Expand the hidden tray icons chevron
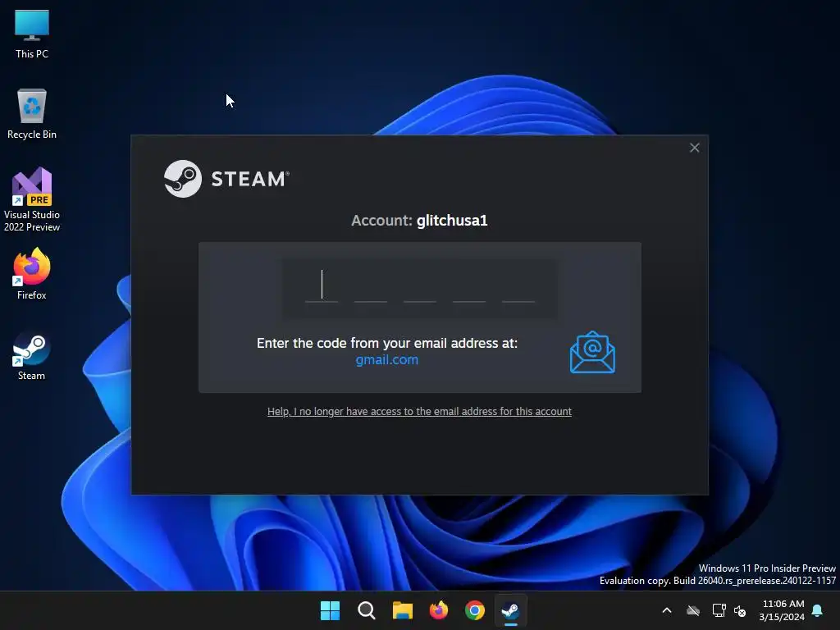This screenshot has height=630, width=840. coord(667,610)
